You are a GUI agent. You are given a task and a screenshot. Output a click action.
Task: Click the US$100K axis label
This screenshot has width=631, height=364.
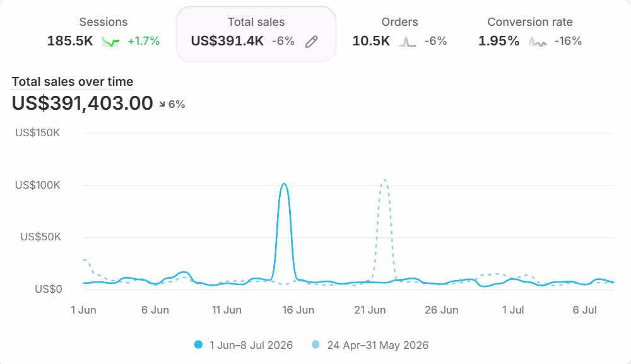click(x=37, y=185)
